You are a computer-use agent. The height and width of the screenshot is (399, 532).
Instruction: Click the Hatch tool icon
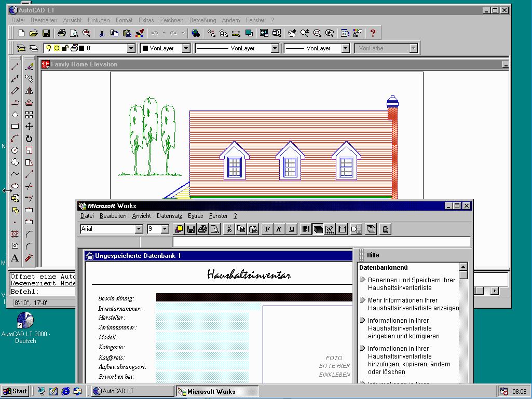click(x=15, y=234)
